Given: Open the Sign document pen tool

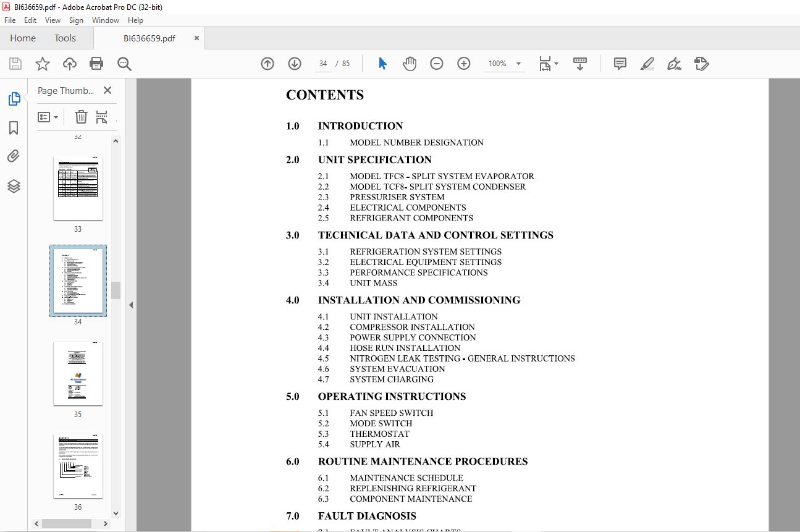Looking at the screenshot, I should (674, 64).
